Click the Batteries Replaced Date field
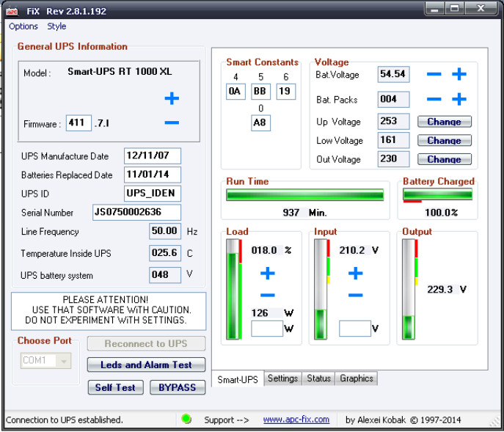Image resolution: width=504 pixels, height=432 pixels. [x=153, y=175]
